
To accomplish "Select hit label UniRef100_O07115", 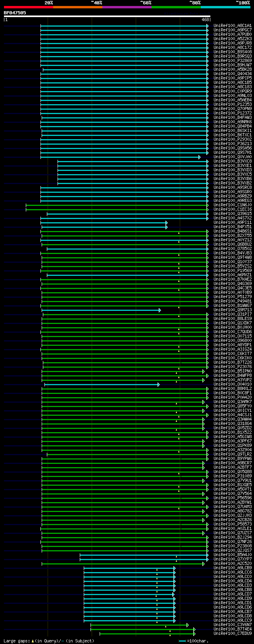I will (x=233, y=336).
